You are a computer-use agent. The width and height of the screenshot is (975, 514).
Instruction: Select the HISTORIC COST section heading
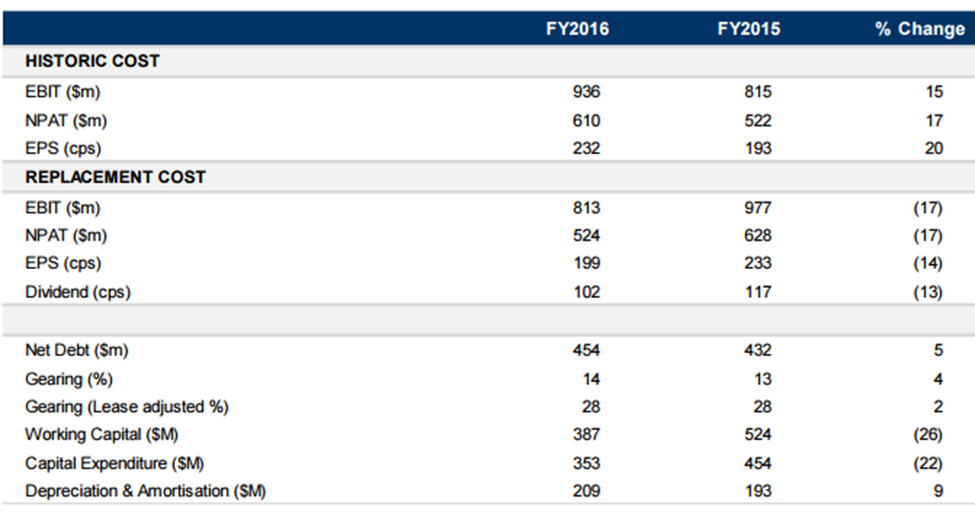pyautogui.click(x=93, y=61)
